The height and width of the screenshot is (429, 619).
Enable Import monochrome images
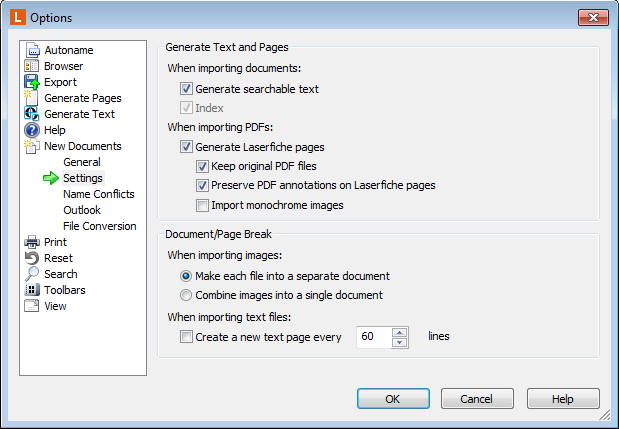202,205
